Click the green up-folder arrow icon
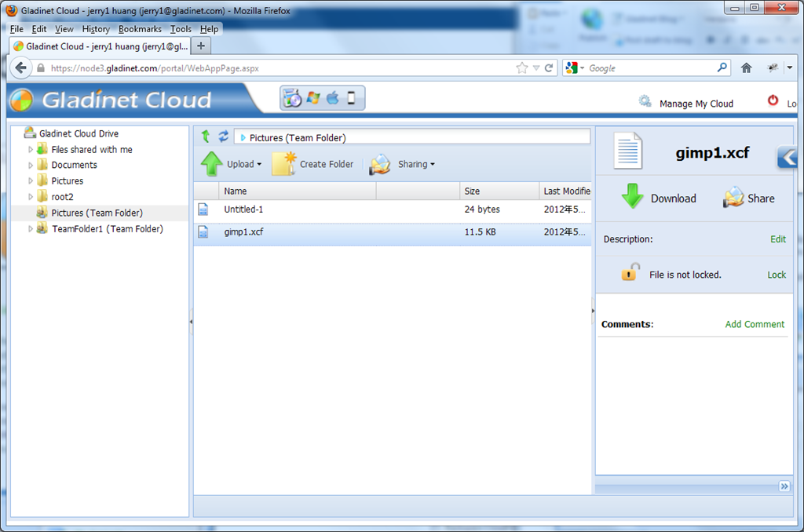 (206, 137)
